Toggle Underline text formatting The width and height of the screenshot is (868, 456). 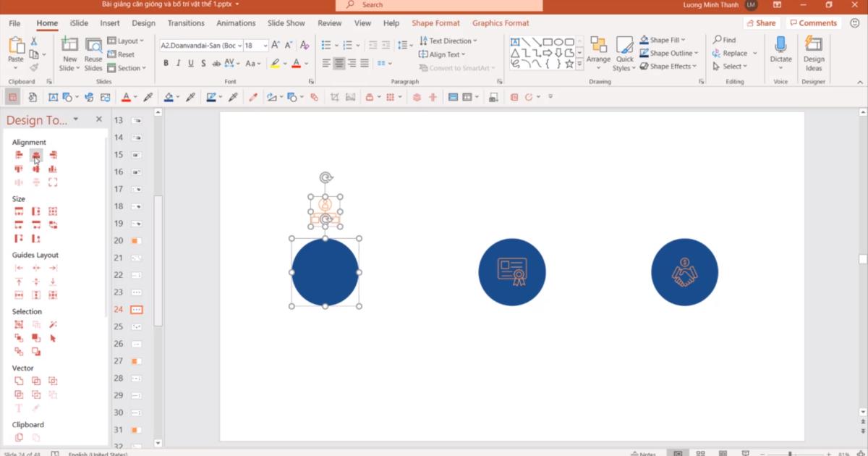[x=191, y=64]
